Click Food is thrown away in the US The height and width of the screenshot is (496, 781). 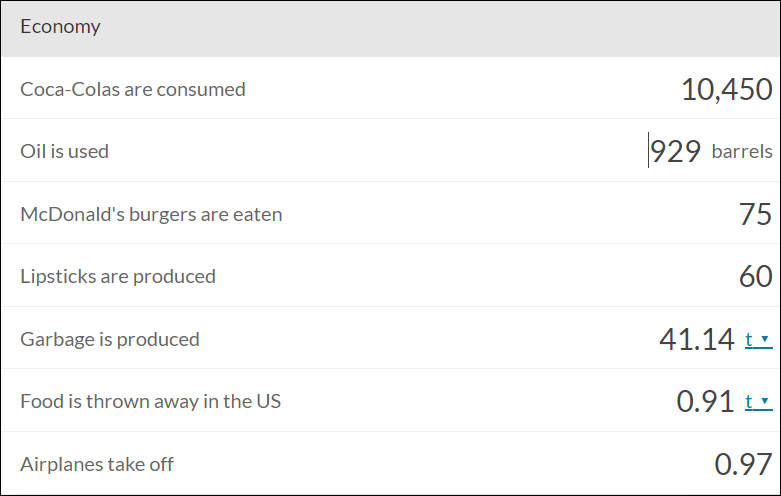click(x=150, y=401)
